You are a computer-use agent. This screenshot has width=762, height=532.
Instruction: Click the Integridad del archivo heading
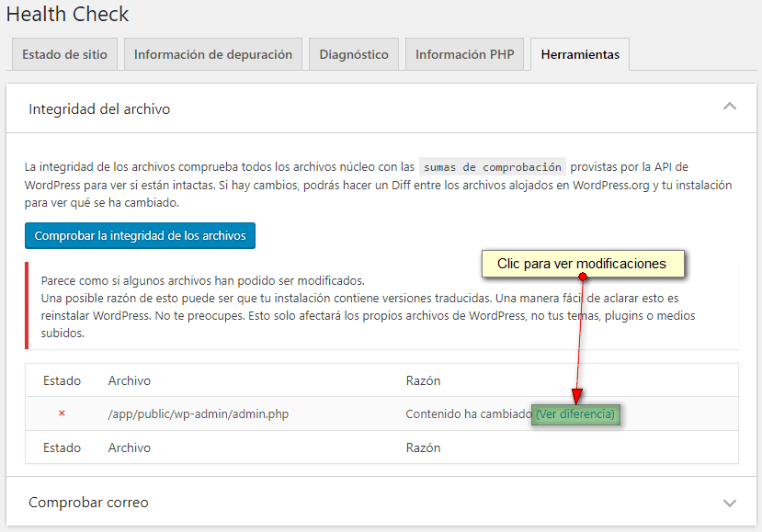99,108
